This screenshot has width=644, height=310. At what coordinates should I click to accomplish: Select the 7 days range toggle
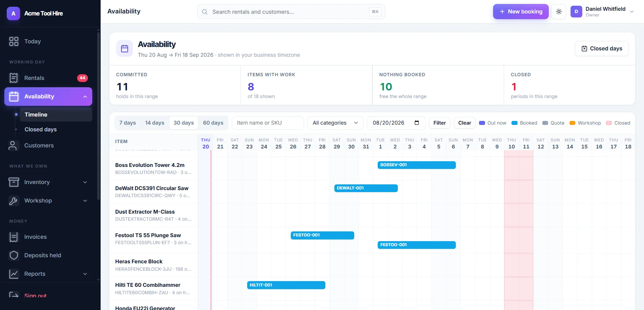point(127,123)
